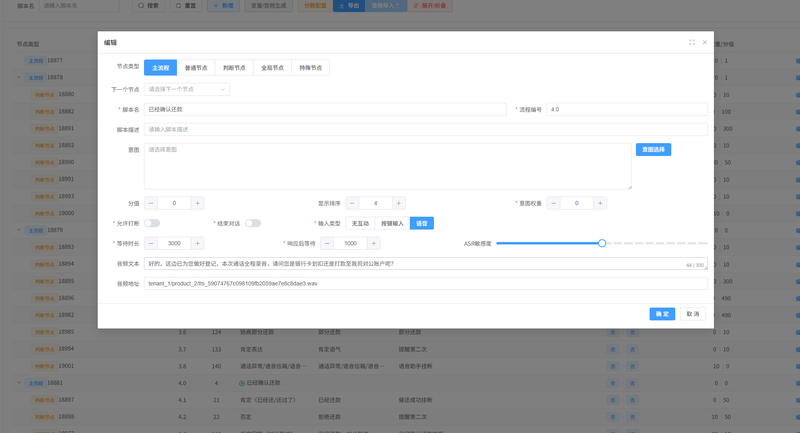This screenshot has height=433, width=800.
Task: Decrease 等待时长 with the minus icon
Action: click(x=151, y=243)
